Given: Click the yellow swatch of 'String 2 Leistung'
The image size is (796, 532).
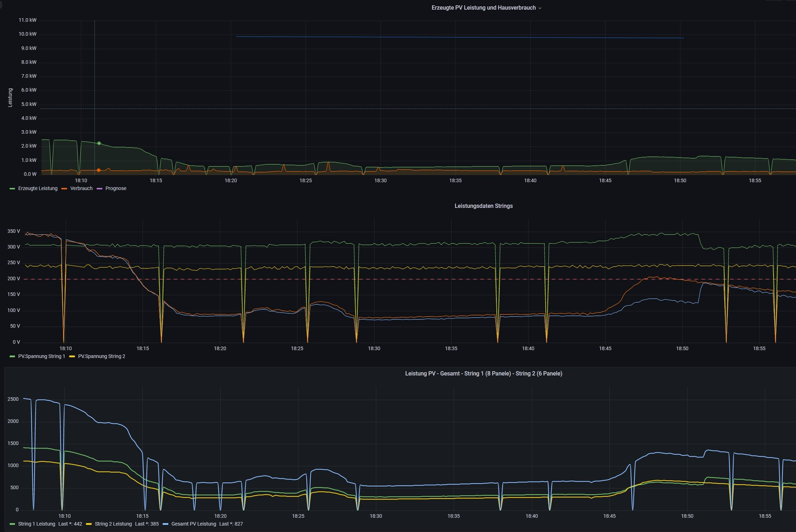Looking at the screenshot, I should point(89,524).
